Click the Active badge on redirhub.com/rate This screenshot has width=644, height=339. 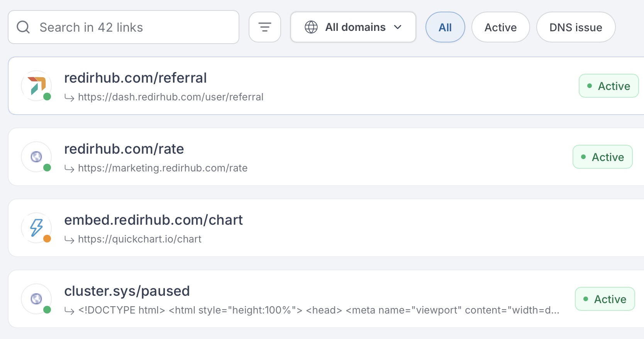(603, 157)
